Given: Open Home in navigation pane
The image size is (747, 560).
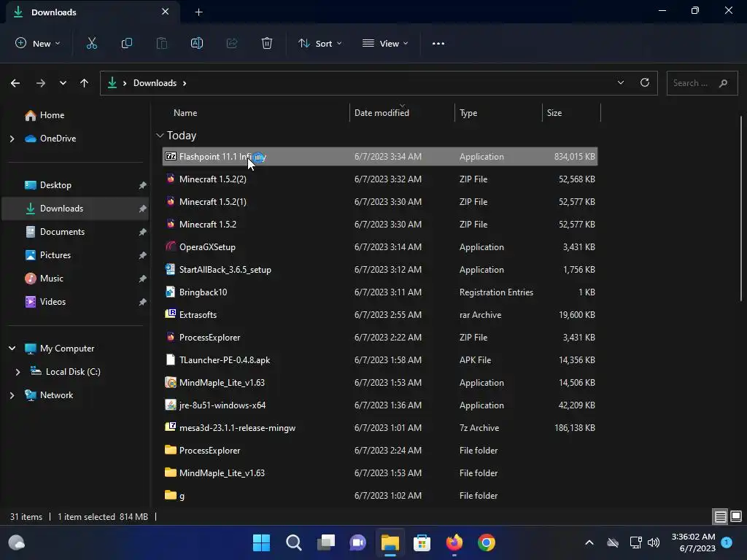Looking at the screenshot, I should click(52, 115).
